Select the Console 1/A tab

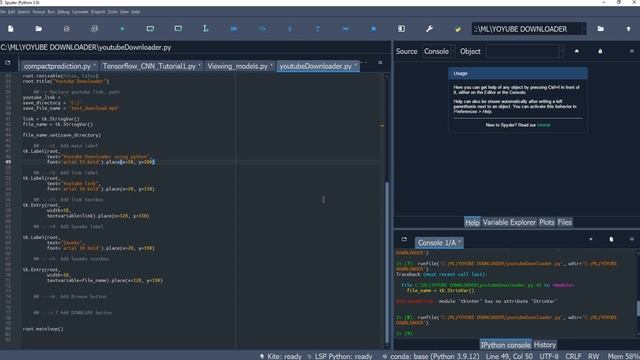[x=439, y=243]
